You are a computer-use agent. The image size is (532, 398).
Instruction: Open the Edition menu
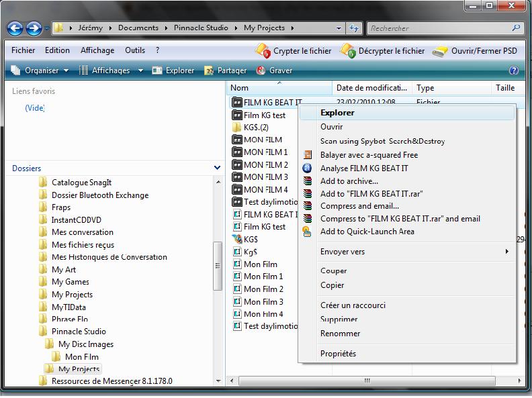pyautogui.click(x=57, y=50)
